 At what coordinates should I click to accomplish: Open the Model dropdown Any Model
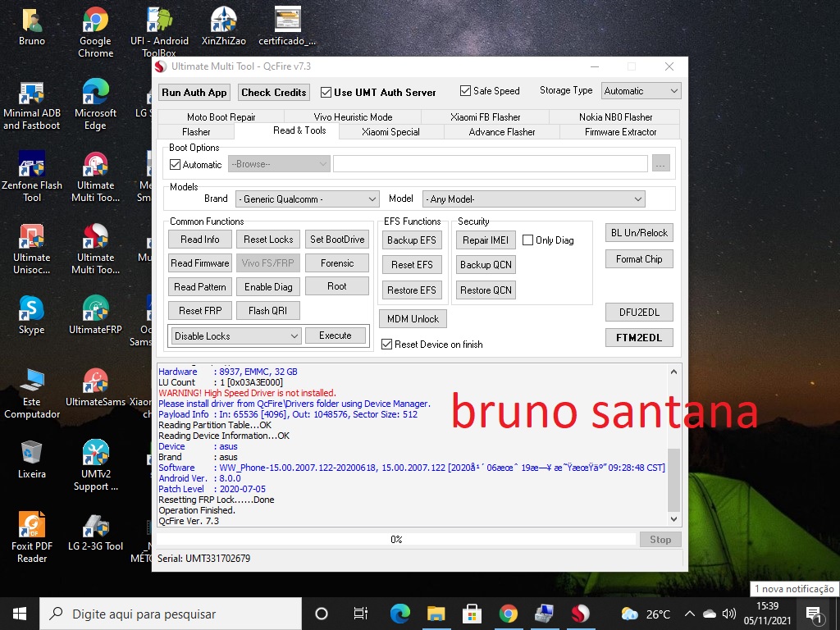tap(533, 199)
